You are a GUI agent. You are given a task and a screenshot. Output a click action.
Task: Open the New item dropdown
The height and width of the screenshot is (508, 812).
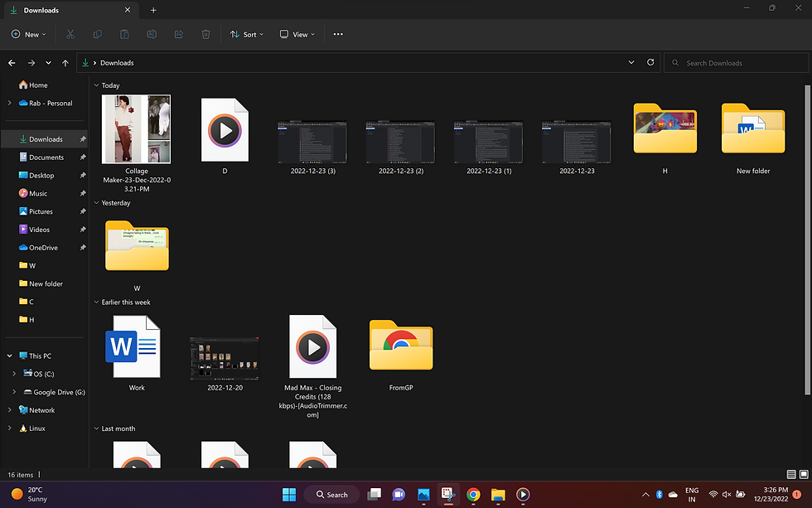pyautogui.click(x=28, y=34)
